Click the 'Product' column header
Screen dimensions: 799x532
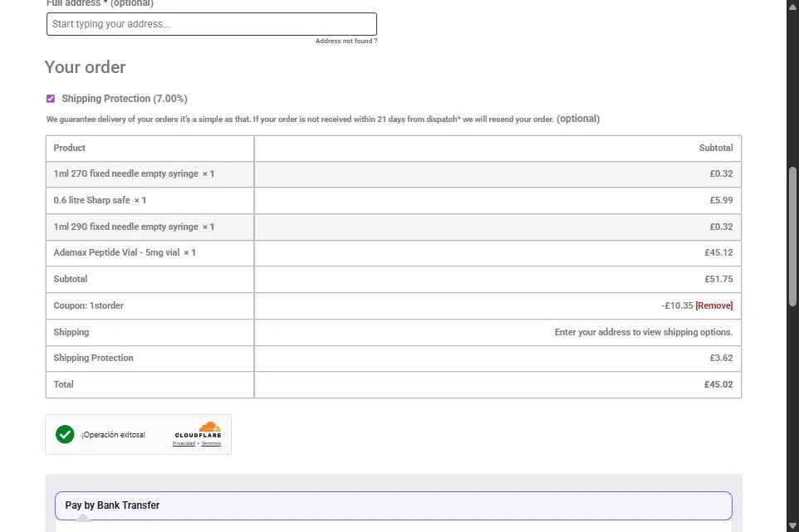click(69, 148)
